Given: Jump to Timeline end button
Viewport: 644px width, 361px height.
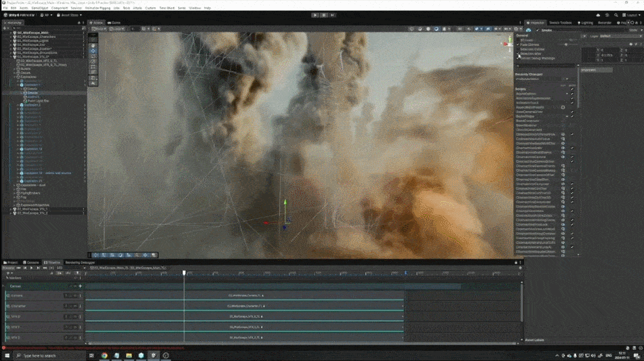Looking at the screenshot, I should pyautogui.click(x=45, y=268).
